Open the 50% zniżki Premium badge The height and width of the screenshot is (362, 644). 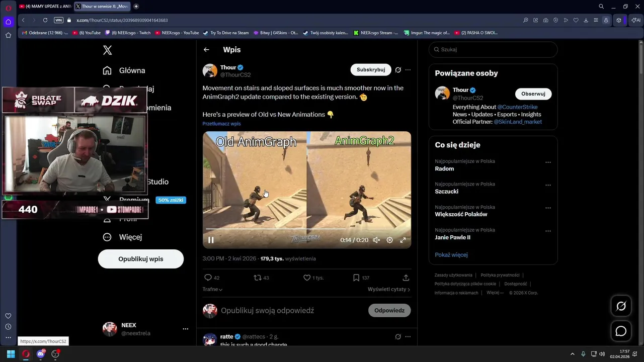click(171, 200)
